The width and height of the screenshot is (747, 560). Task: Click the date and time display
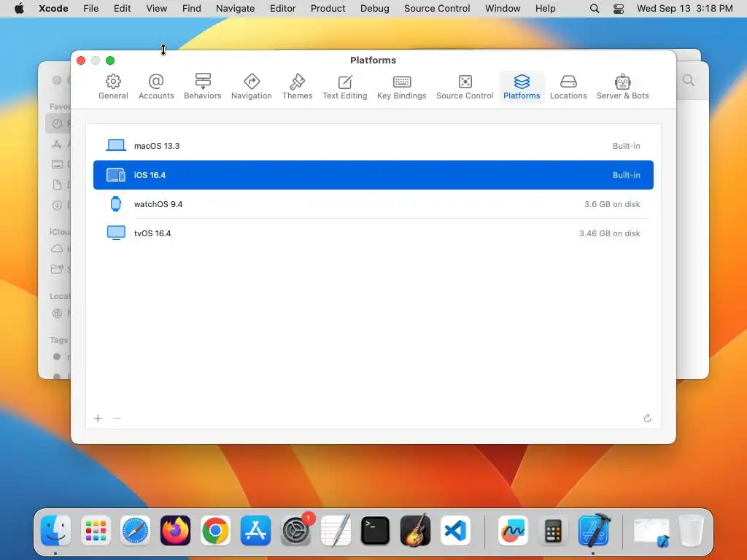pyautogui.click(x=684, y=9)
